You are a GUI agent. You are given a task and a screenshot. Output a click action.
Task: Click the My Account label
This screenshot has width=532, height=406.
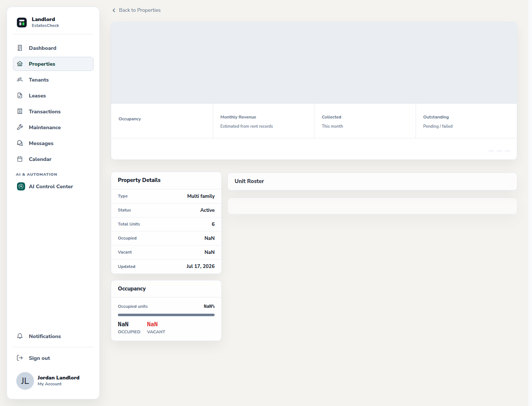coord(50,384)
